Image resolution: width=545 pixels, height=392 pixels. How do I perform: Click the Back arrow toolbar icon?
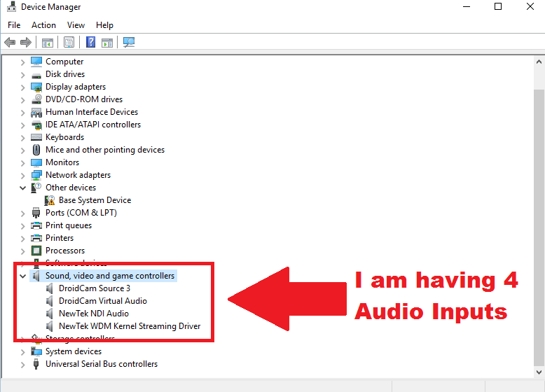pos(10,43)
